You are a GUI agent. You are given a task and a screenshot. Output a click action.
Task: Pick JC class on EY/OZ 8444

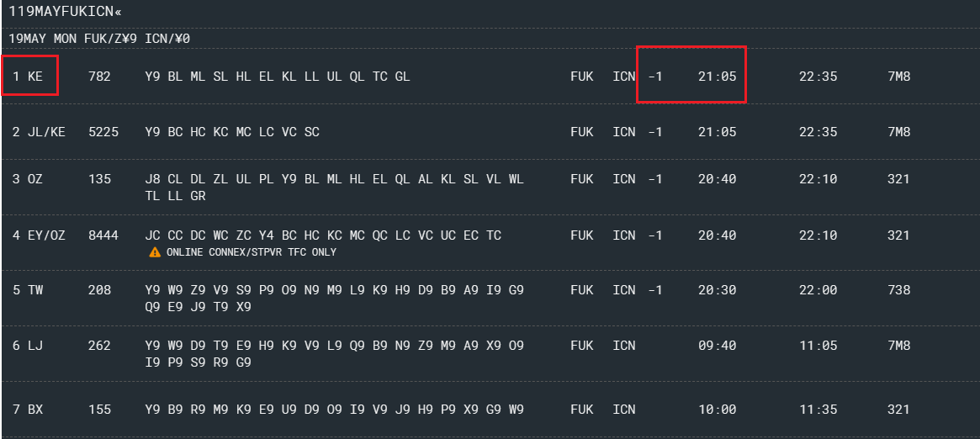(x=152, y=235)
